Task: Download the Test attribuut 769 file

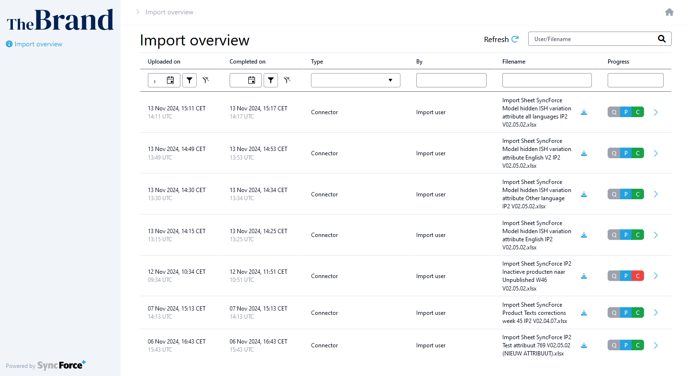Action: [x=584, y=346]
